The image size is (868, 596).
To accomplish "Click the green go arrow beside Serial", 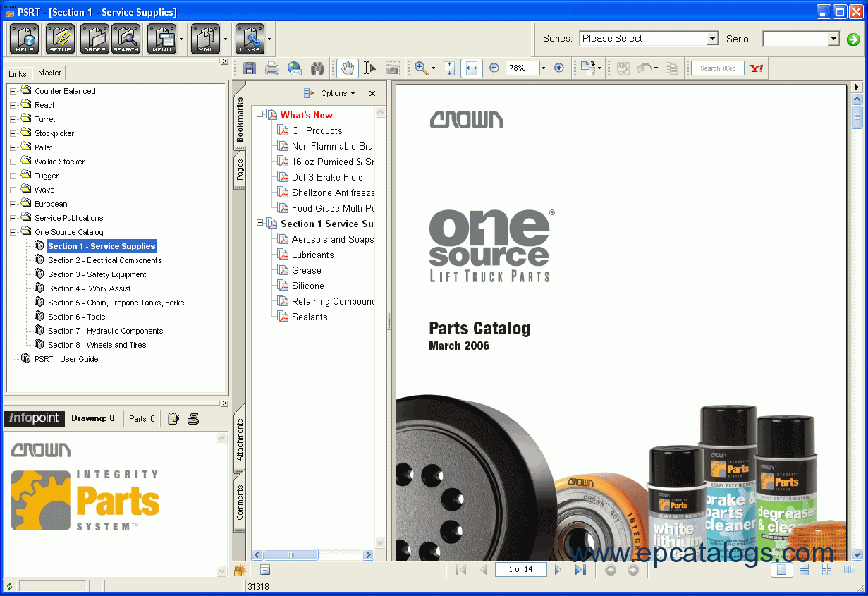I will coord(853,39).
